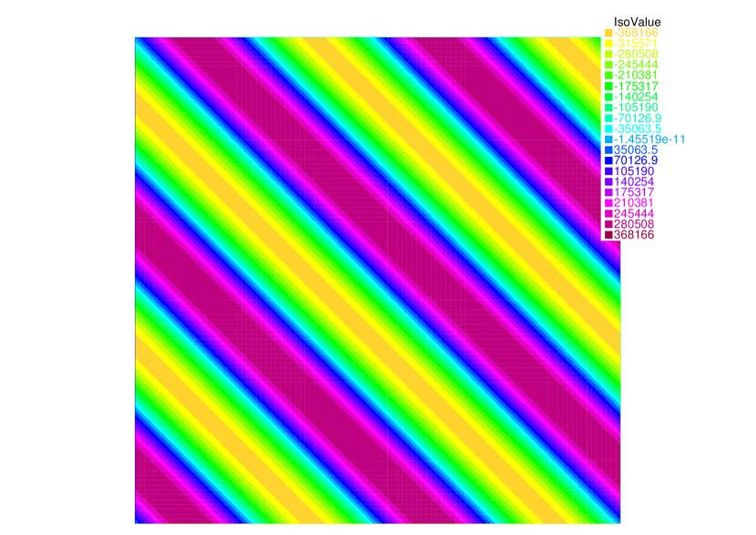Select the legend label -35063.5
756x535 pixels.
(x=638, y=129)
